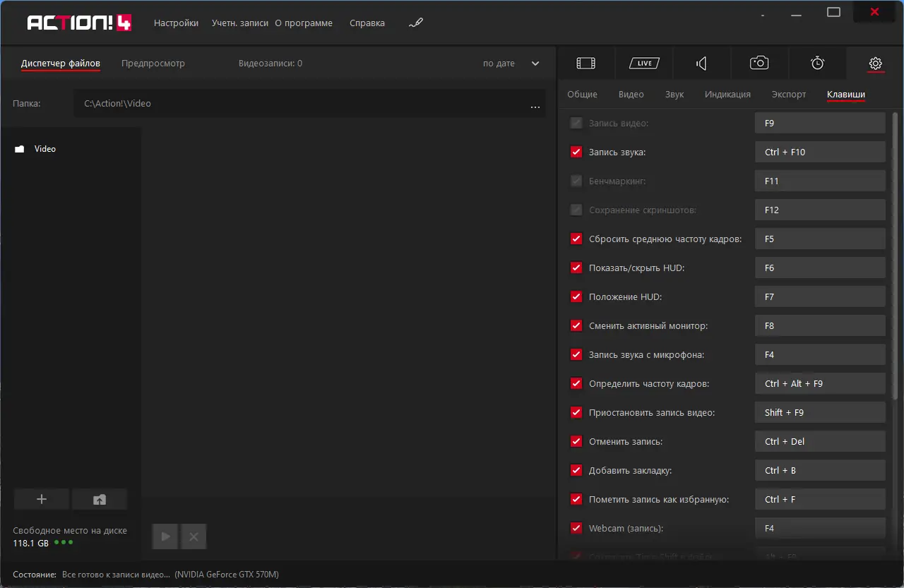Uncheck Приостановить запись видео hotkey
The width and height of the screenshot is (904, 588).
click(576, 412)
